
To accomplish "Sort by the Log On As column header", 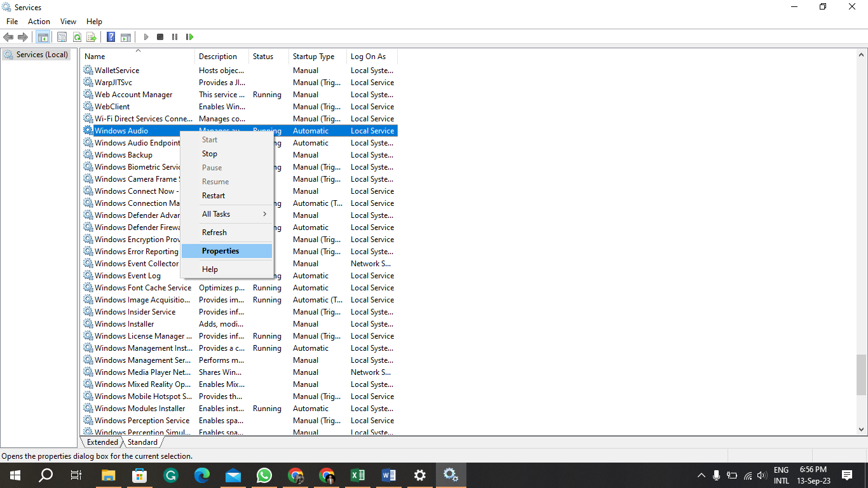I will pos(372,57).
